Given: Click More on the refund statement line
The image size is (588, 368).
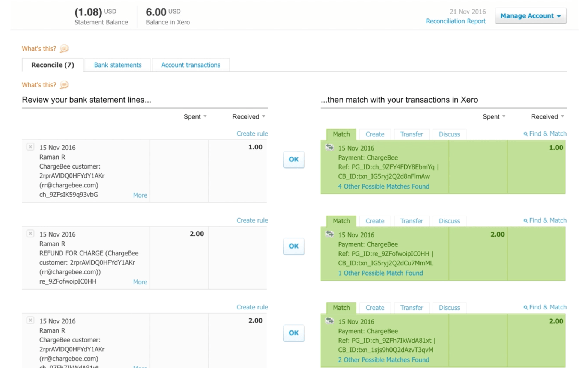Looking at the screenshot, I should pos(140,282).
